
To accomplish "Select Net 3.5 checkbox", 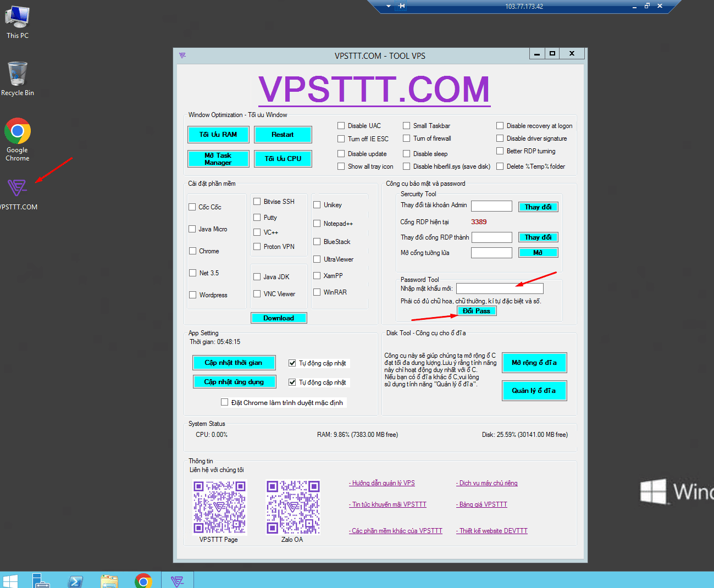I will 193,273.
